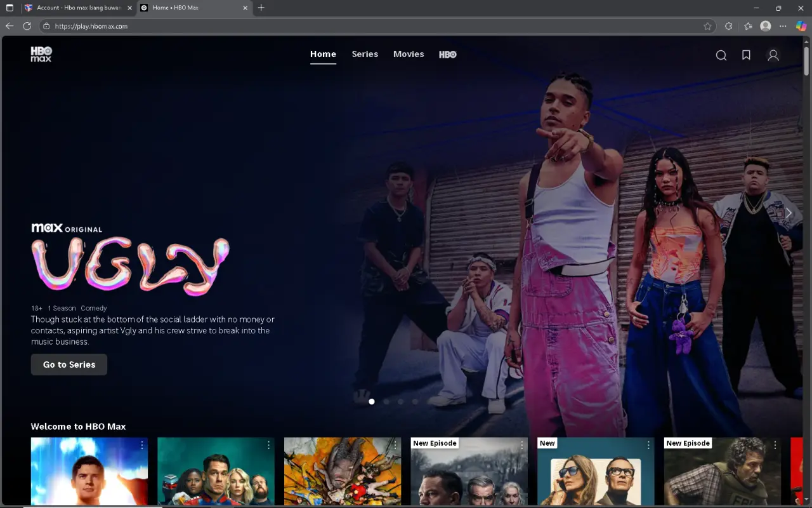Click the HBO Max logo
812x508 pixels.
[x=41, y=55]
